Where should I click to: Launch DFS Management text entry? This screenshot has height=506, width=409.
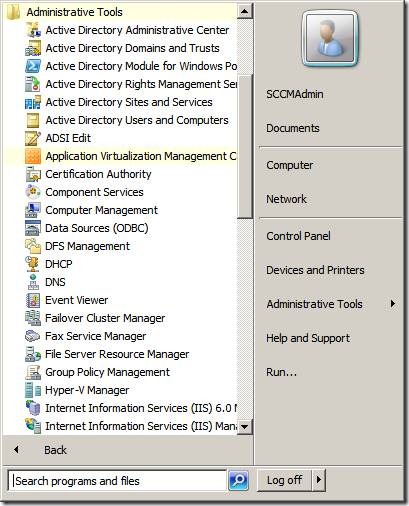click(x=87, y=246)
